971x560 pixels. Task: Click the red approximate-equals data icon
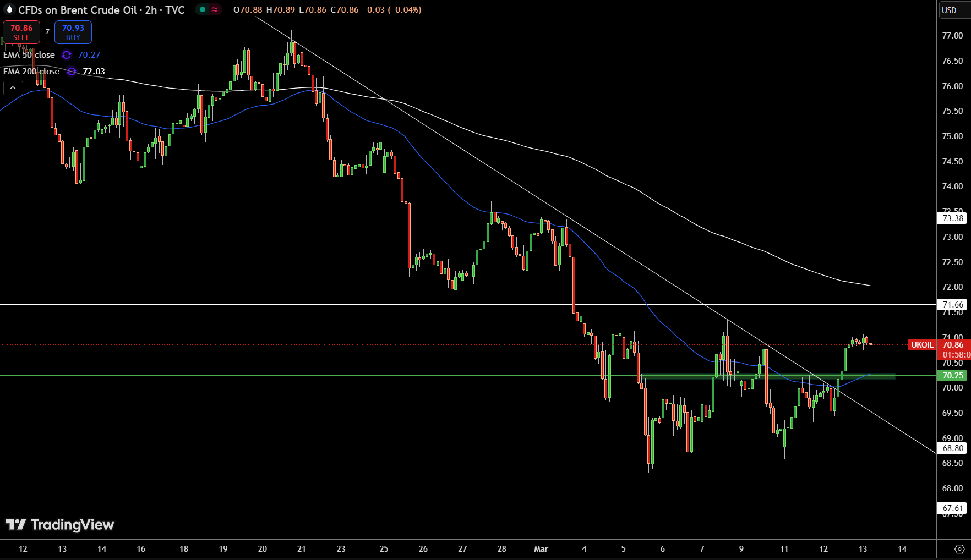[215, 10]
